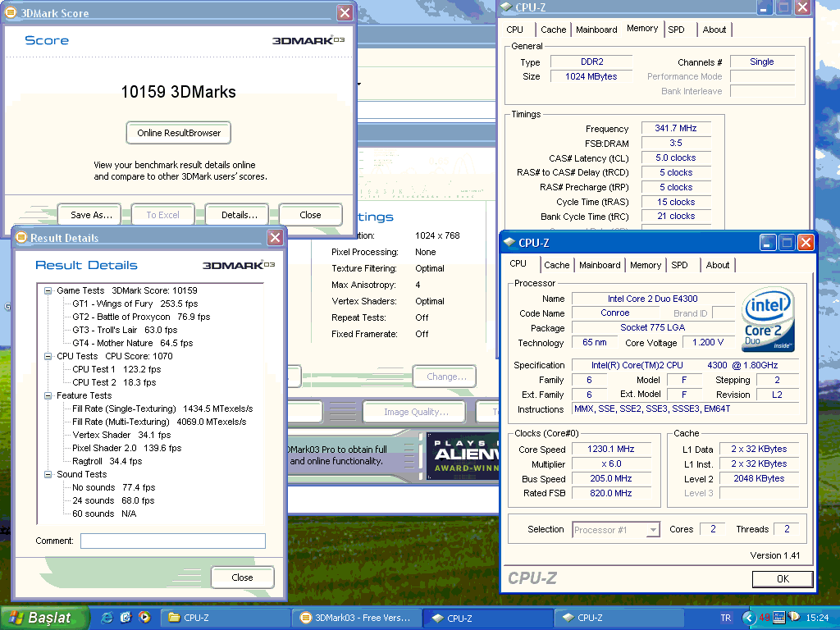Open Details... in 3DMark Score window
This screenshot has height=630, width=840.
(237, 215)
